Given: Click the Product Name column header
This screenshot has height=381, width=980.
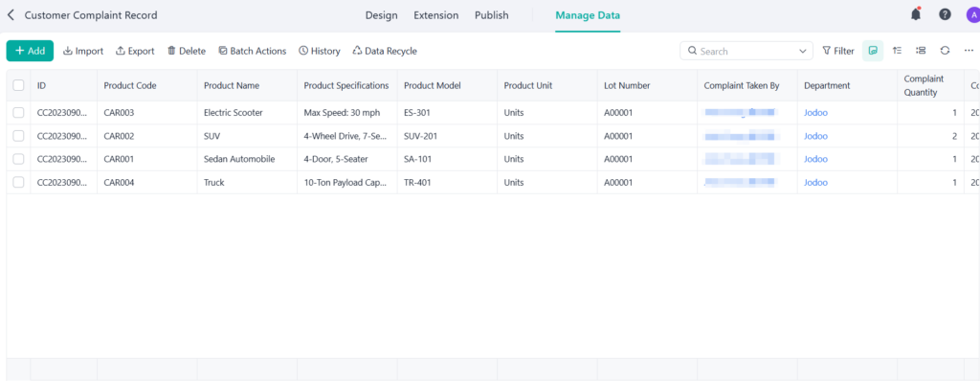Looking at the screenshot, I should 247,86.
